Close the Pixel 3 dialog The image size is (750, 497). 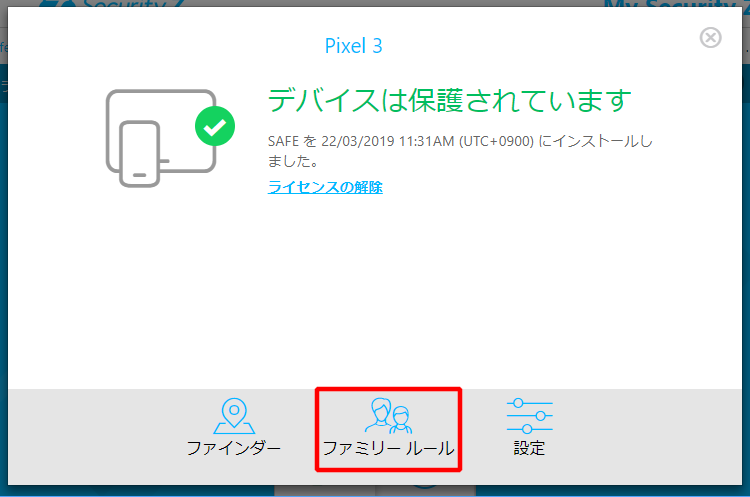pyautogui.click(x=710, y=37)
